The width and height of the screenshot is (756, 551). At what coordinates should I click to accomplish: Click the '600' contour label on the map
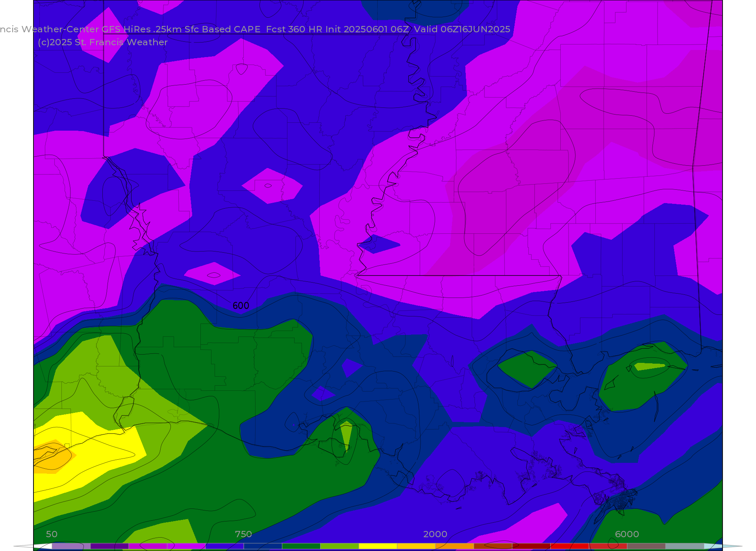(x=241, y=306)
